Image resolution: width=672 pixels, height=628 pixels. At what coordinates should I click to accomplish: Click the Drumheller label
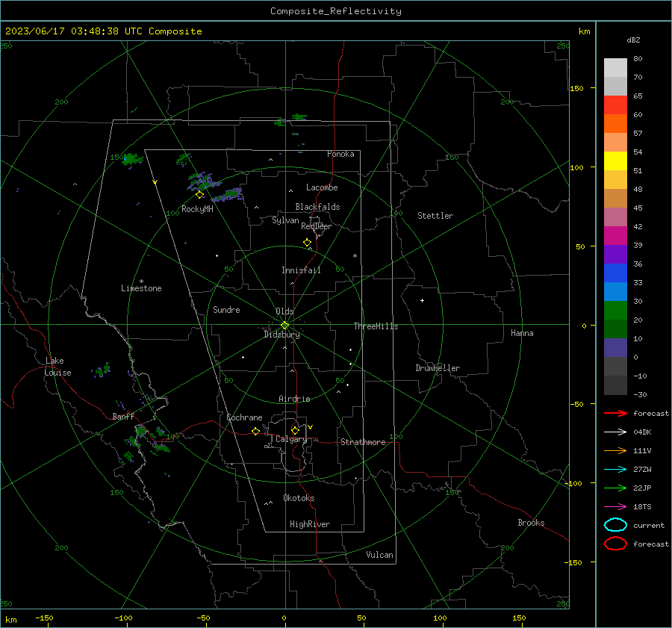tap(438, 368)
